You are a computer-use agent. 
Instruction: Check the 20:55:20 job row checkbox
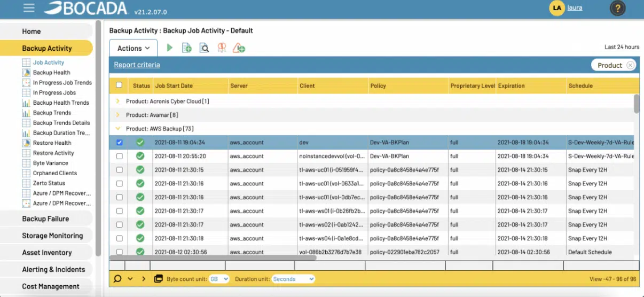click(x=119, y=156)
